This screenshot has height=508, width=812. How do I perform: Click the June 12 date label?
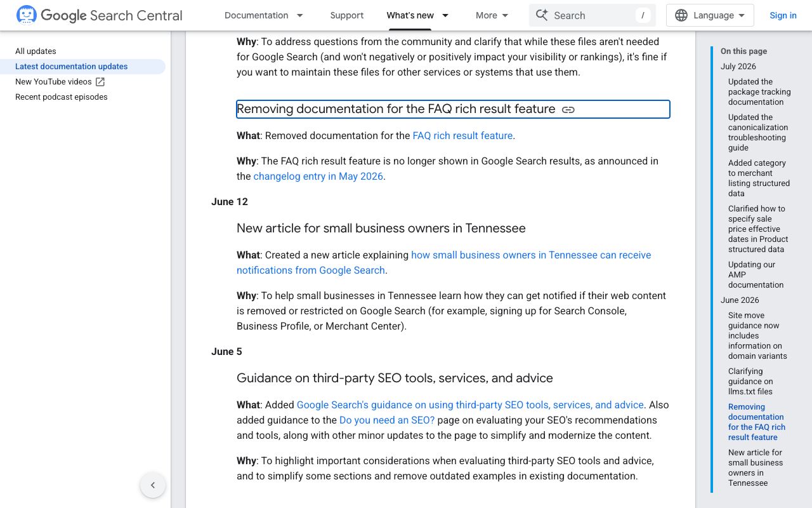[x=230, y=201]
